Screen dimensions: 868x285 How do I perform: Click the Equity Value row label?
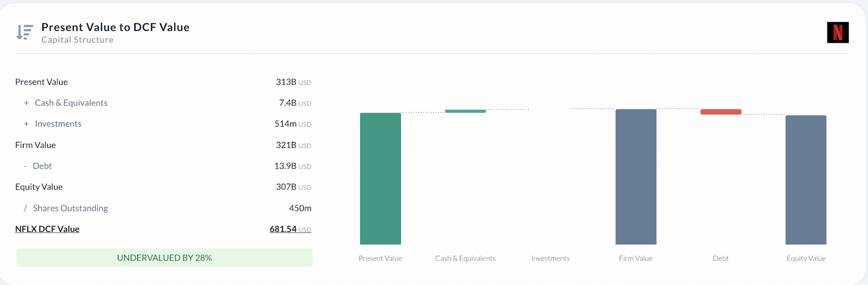click(x=39, y=187)
